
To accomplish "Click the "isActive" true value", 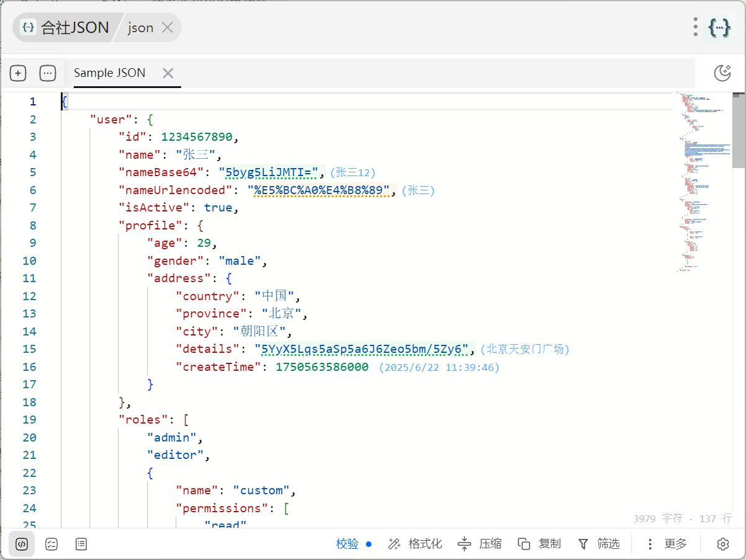I will click(x=218, y=208).
